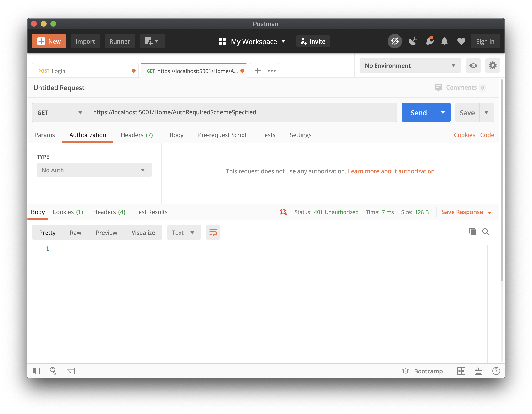Open the No Environment dropdown
The height and width of the screenshot is (414, 532).
(x=410, y=65)
